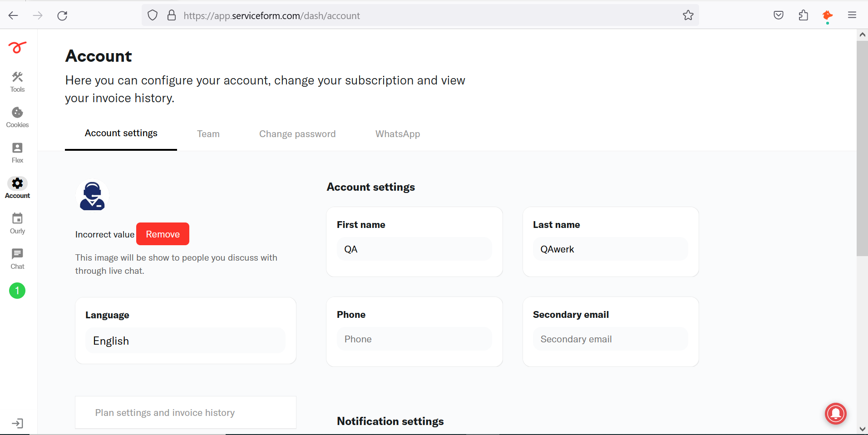Click the red notification bell icon
Viewport: 868px width, 435px height.
click(x=836, y=414)
